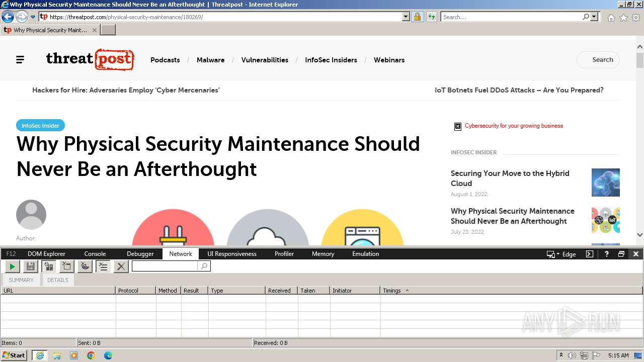The height and width of the screenshot is (362, 644).
Task: Open the threatpost hamburger menu
Action: coord(20,60)
